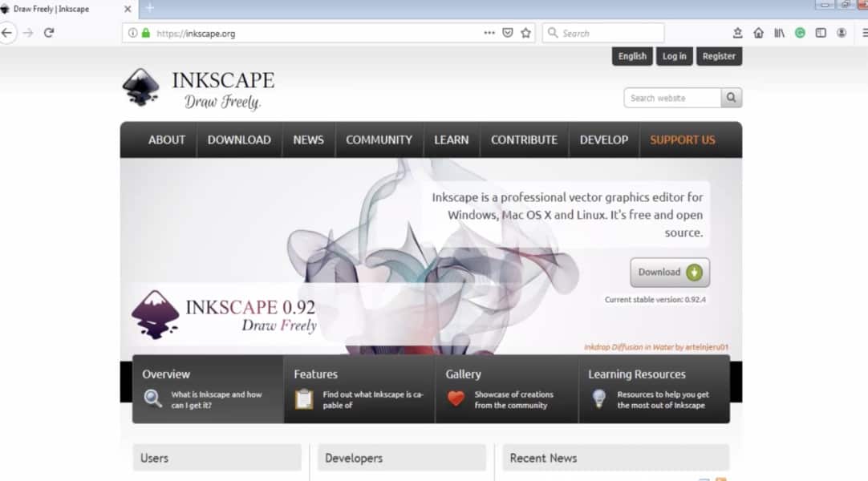Image resolution: width=868 pixels, height=481 pixels.
Task: Click the website search magnifier button
Action: pyautogui.click(x=732, y=98)
